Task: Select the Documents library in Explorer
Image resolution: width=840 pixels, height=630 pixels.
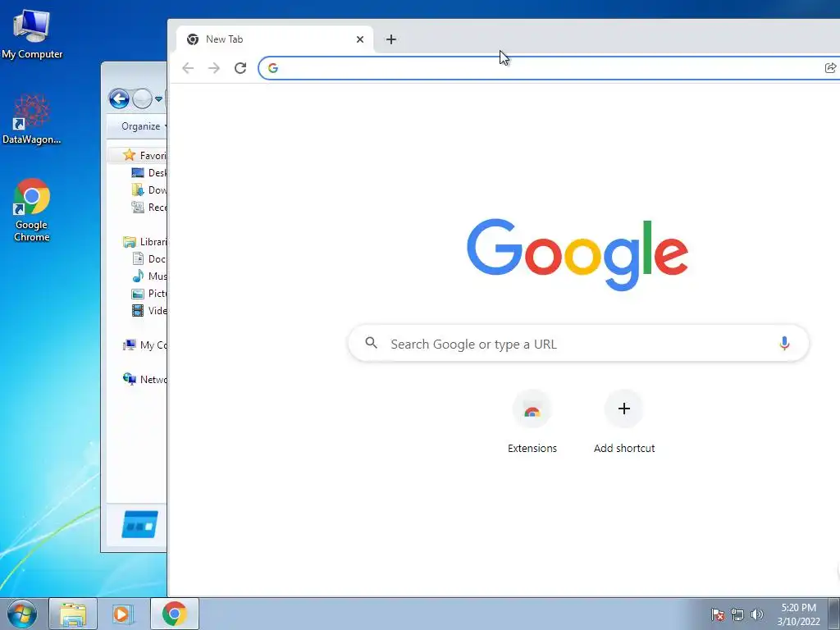Action: coord(149,258)
